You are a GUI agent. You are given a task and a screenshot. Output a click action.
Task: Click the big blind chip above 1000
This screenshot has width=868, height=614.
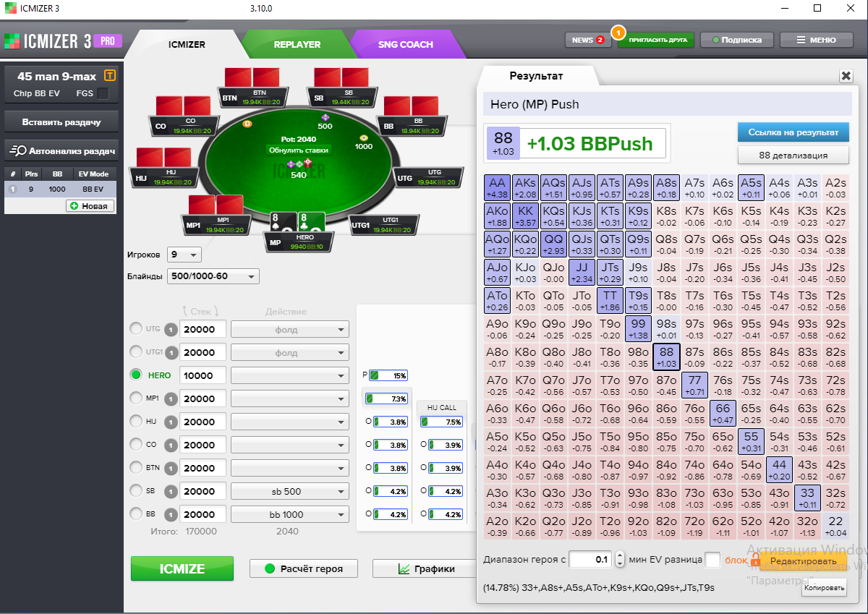(x=363, y=137)
